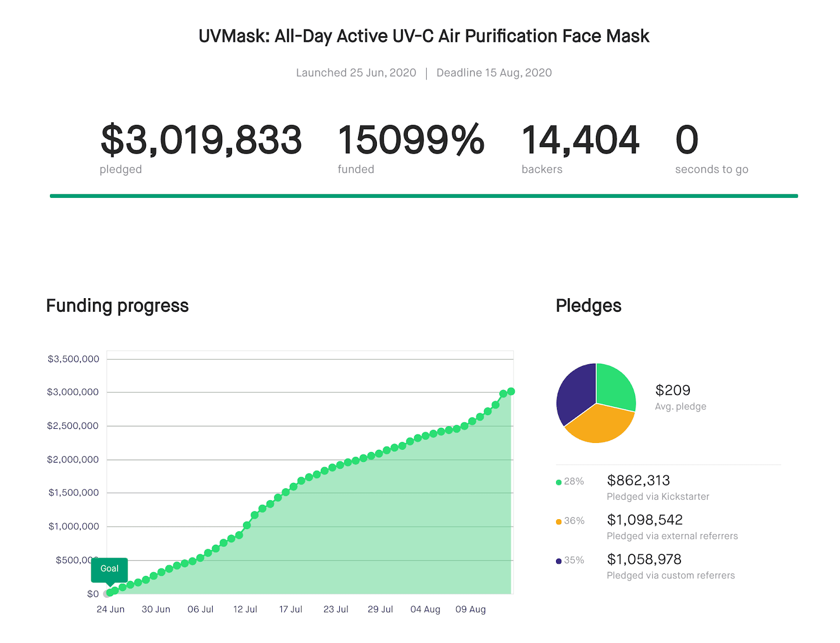This screenshot has width=840, height=643.
Task: Click the 04 Aug x-axis label
Action: coord(425,609)
